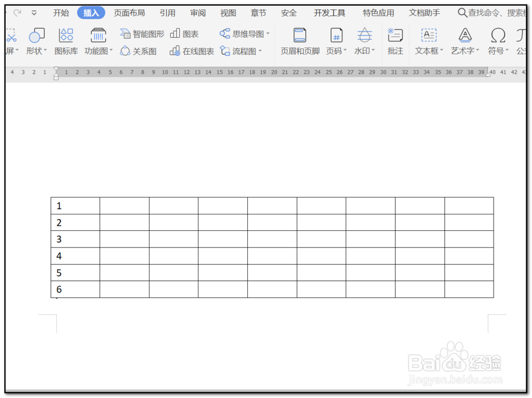Viewport: 532px width, 398px height.
Task: Insert a chart (图表)
Action: (184, 34)
